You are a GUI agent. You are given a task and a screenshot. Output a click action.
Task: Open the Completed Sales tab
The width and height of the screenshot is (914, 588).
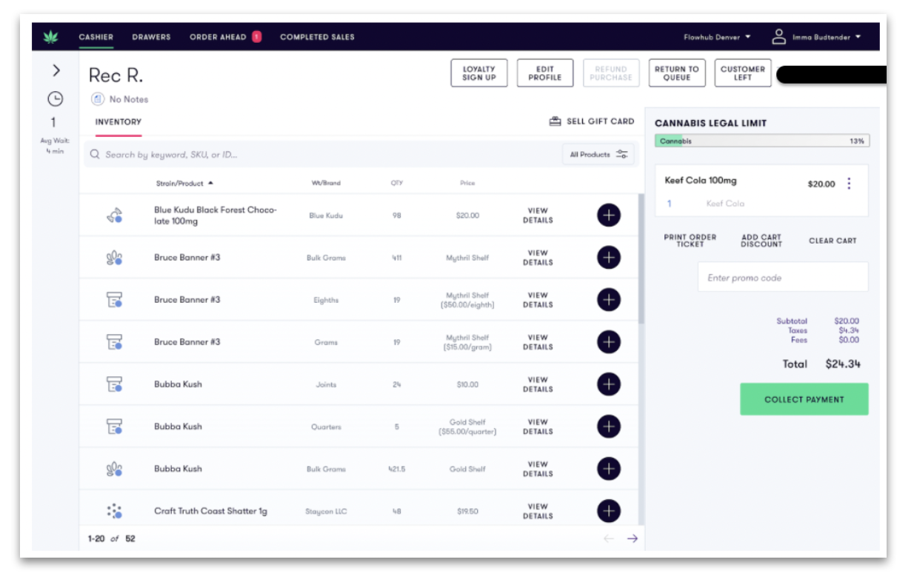pyautogui.click(x=317, y=37)
